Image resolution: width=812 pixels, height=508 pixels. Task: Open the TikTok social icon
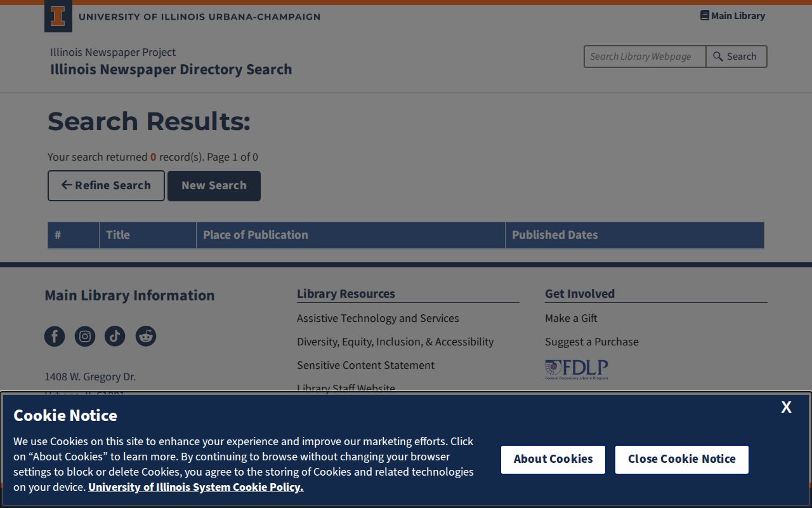coord(115,336)
